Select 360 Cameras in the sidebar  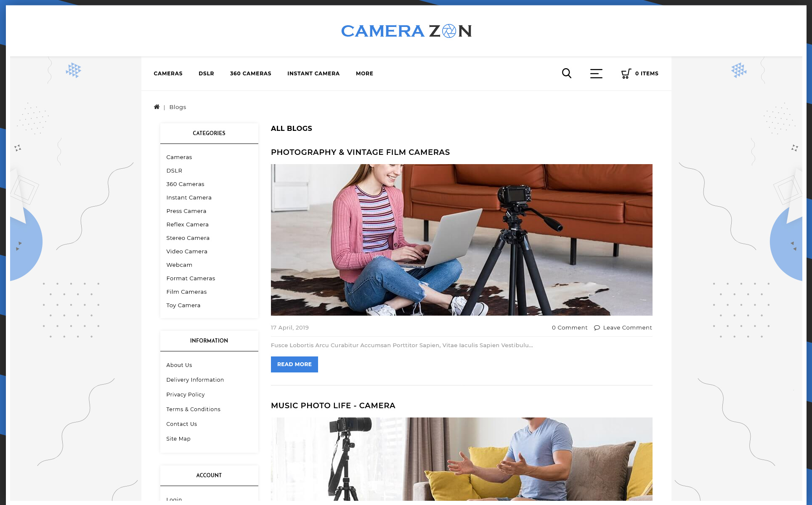185,184
